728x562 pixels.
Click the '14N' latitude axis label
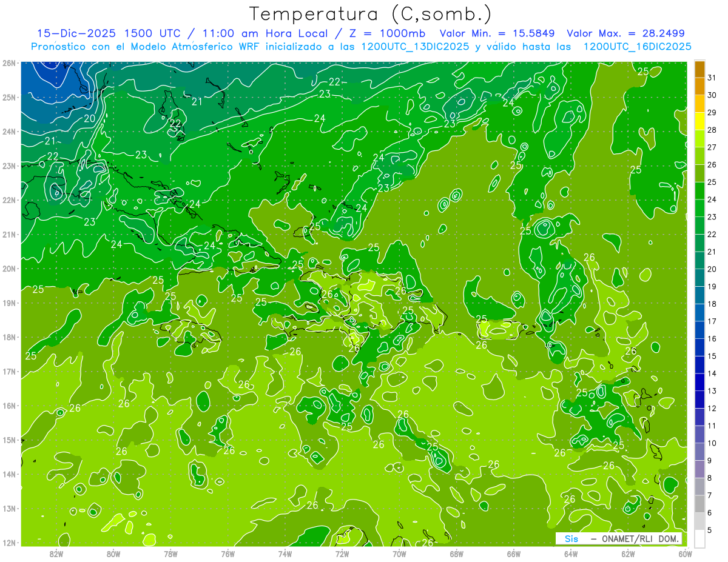(8, 474)
